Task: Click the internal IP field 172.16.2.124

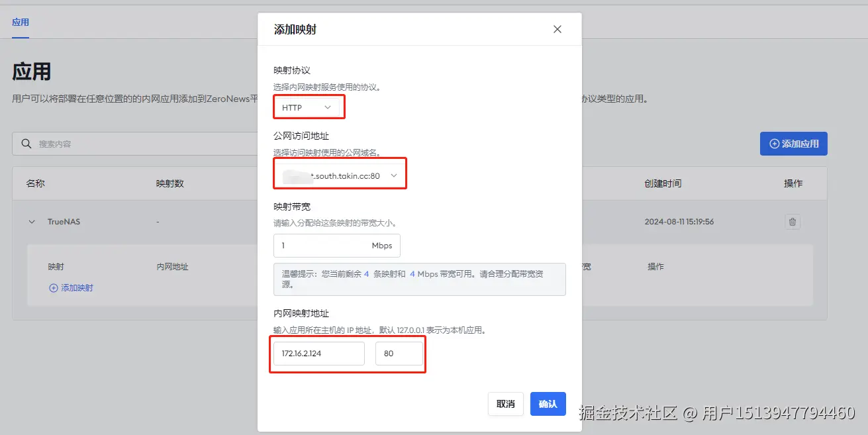Action: 319,354
